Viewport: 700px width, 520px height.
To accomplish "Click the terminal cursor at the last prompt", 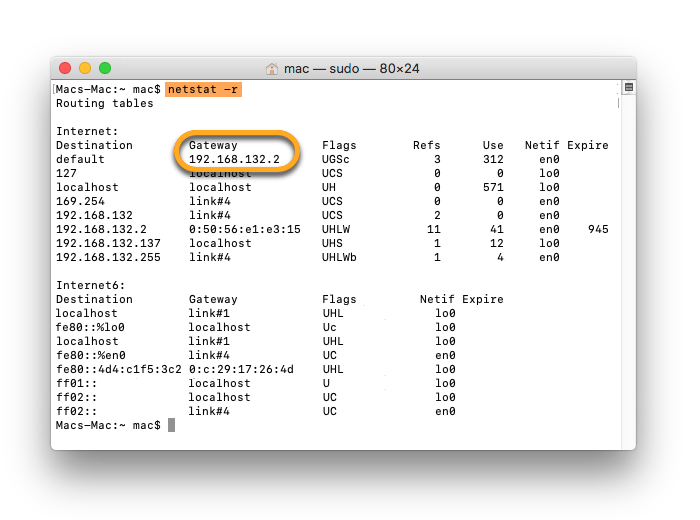I will (x=172, y=425).
